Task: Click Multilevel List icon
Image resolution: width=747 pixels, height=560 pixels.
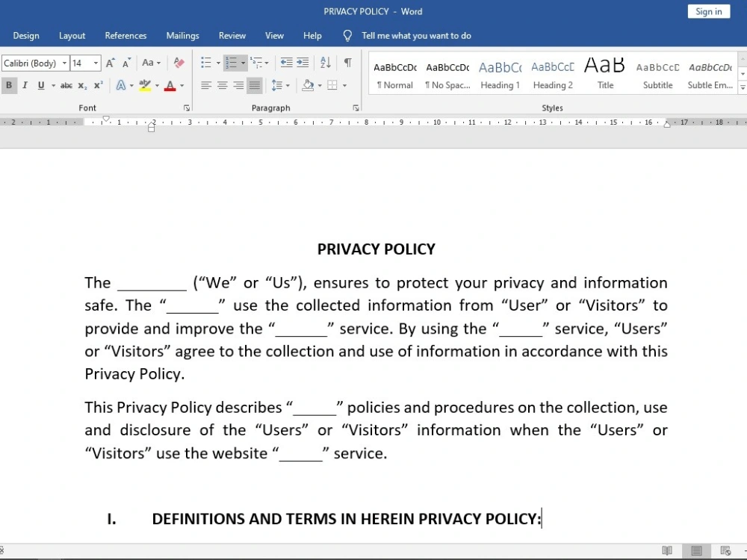Action: click(256, 63)
